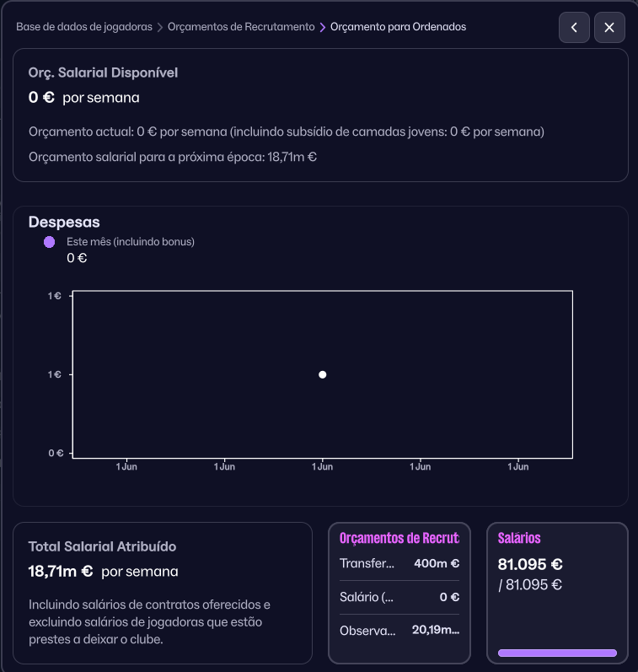Click the Despesas section heading
This screenshot has width=638, height=672.
click(64, 222)
